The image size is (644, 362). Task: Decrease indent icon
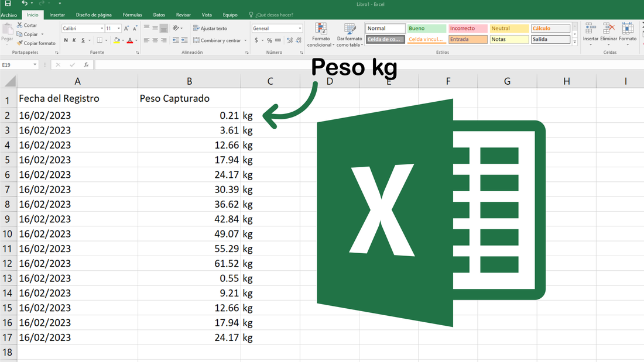pos(176,40)
